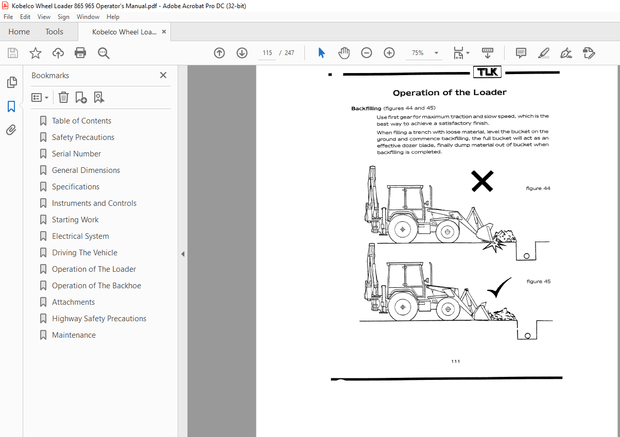Screen dimensions: 620x437
Task: Open Specifications bookmark
Action: [76, 187]
